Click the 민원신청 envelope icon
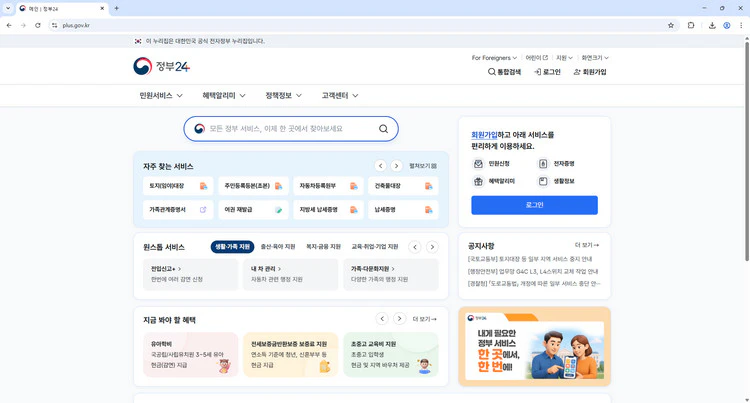This screenshot has width=750, height=403. click(478, 164)
